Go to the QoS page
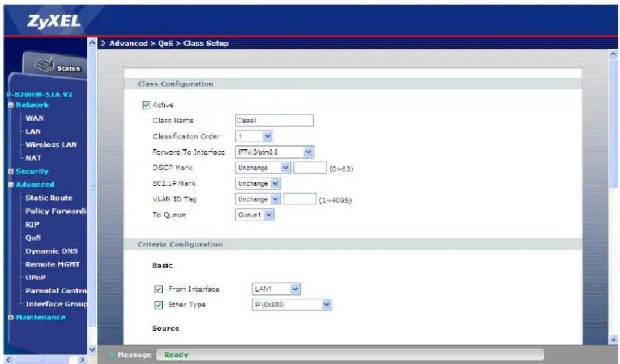620x364 pixels. point(33,238)
